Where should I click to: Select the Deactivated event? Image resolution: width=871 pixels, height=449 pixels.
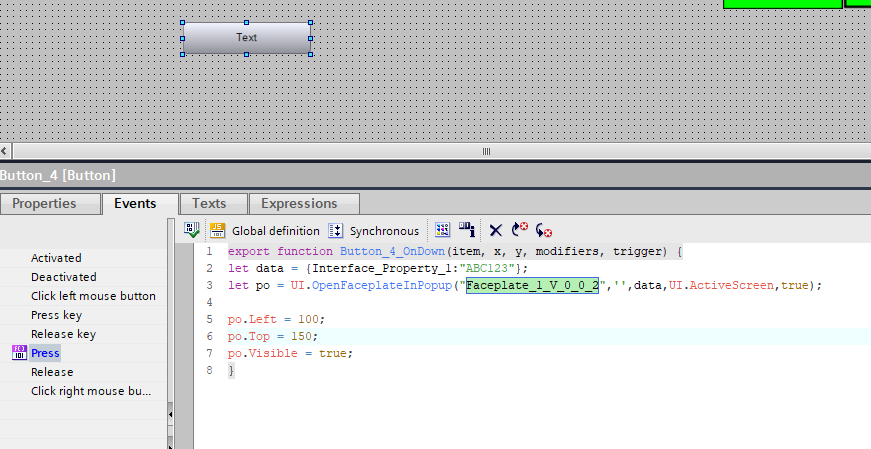click(x=63, y=277)
